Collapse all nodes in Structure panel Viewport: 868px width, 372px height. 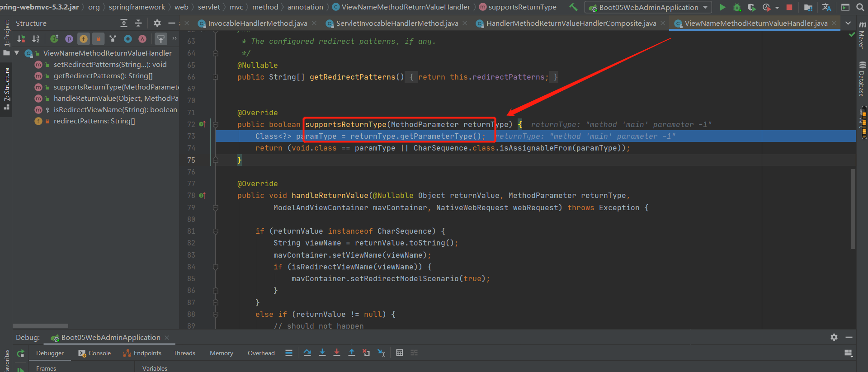(138, 23)
